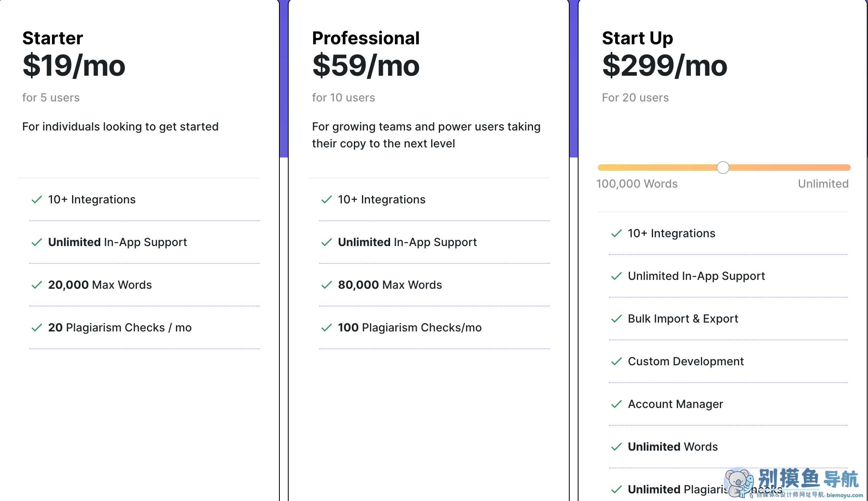868x501 pixels.
Task: Select the Professional plan heading
Action: [366, 38]
